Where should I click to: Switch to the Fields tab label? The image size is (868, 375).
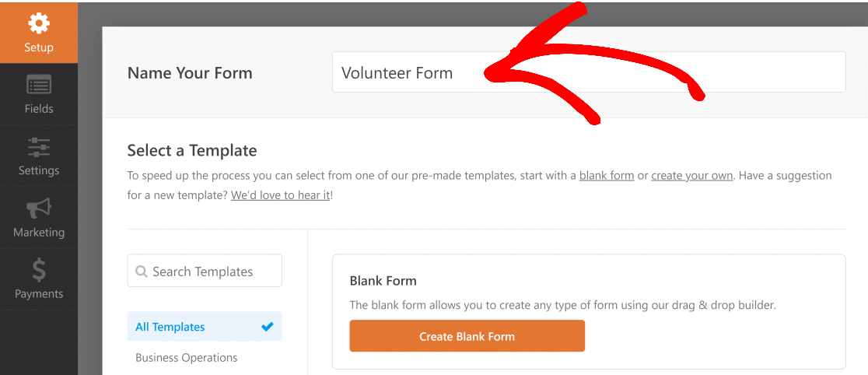[x=39, y=109]
